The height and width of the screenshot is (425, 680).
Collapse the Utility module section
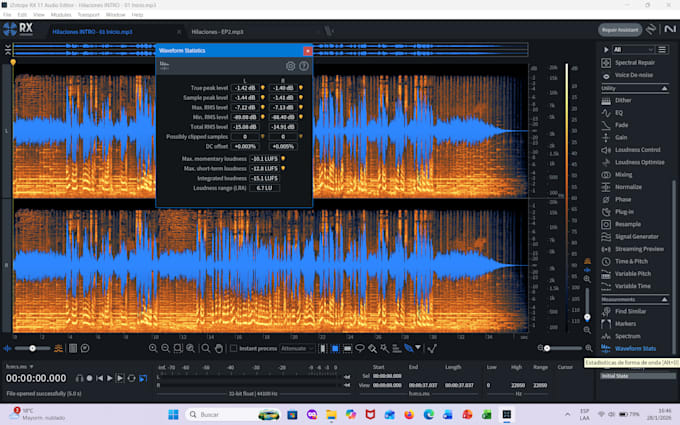pyautogui.click(x=664, y=88)
